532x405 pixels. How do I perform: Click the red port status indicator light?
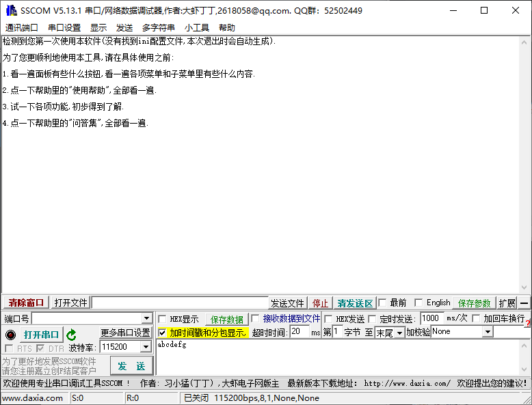click(x=10, y=335)
